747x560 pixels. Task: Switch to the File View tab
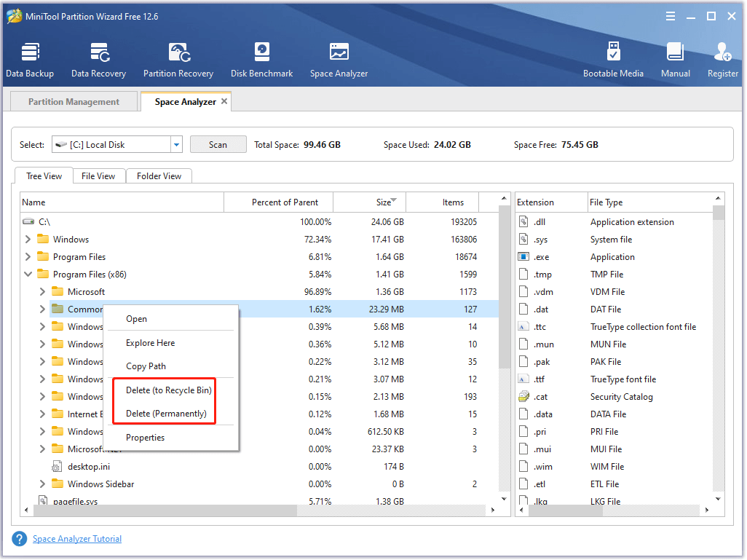(98, 176)
